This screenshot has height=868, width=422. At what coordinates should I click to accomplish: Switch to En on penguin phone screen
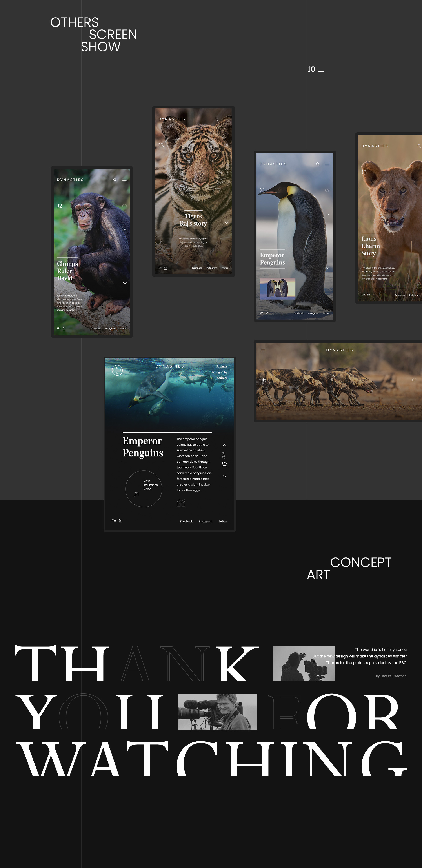coord(267,313)
